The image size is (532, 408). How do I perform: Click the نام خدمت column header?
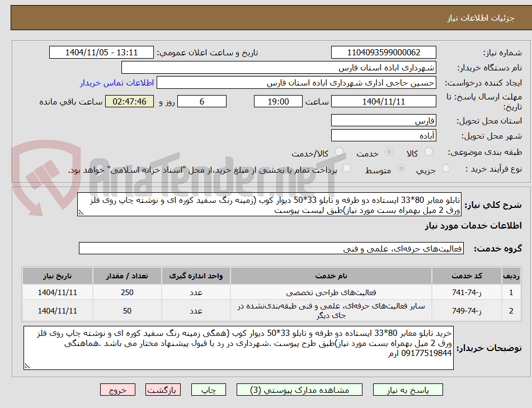coord(331,276)
